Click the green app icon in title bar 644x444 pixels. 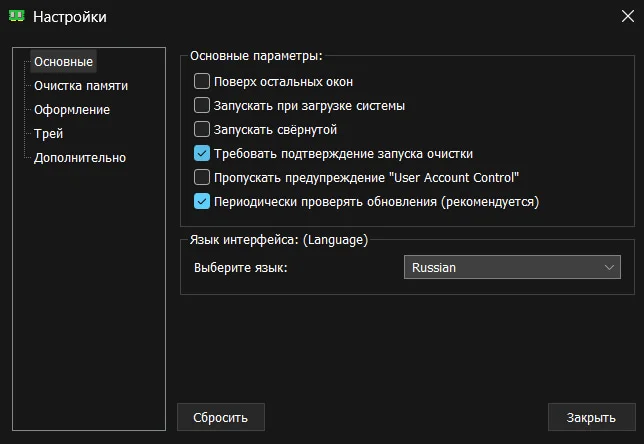tap(16, 16)
